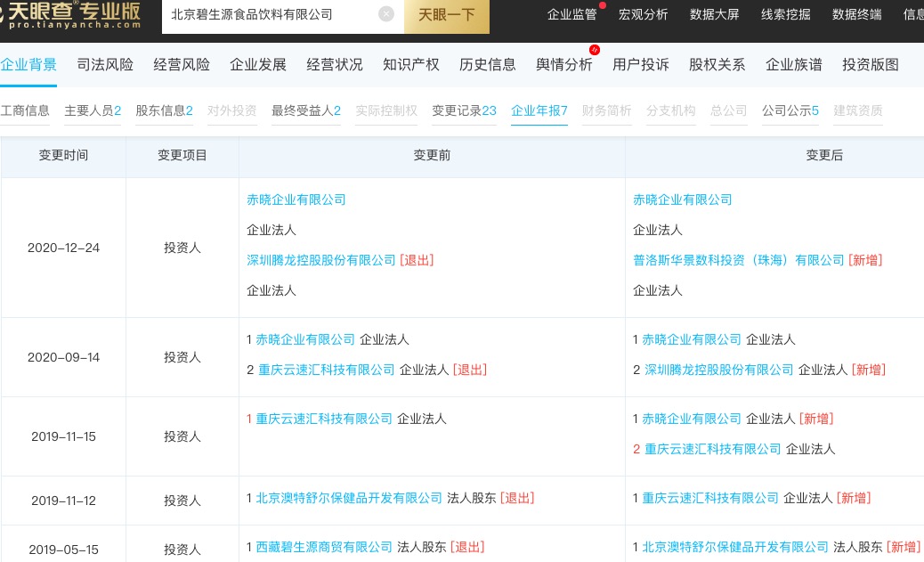Open 北京澳特舒尔保健品开发有限公司 marked 退出

349,498
